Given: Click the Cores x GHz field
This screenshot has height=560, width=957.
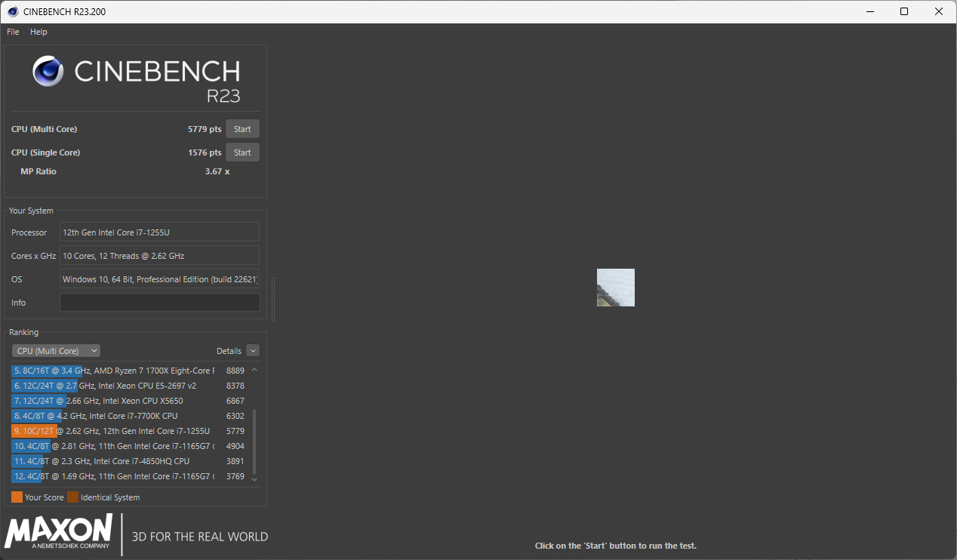Looking at the screenshot, I should pos(160,256).
